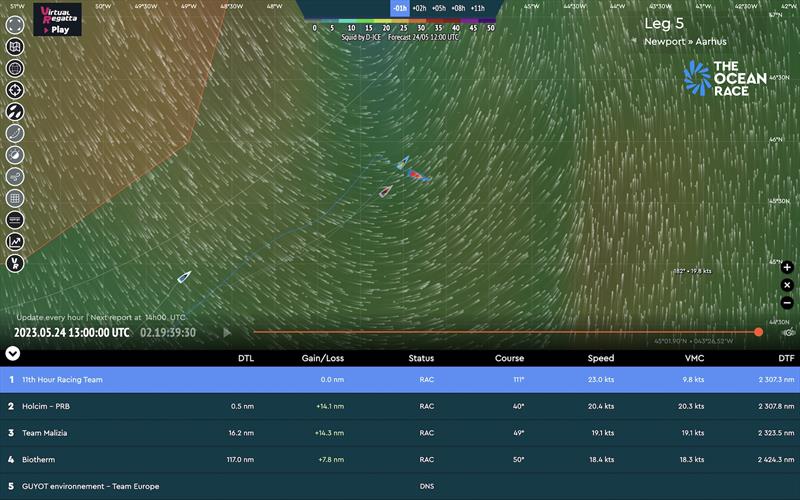Screen dimensions: 800x500
Task: Click Holcim Gain/Loss +14.1 nm
Action: click(330, 407)
